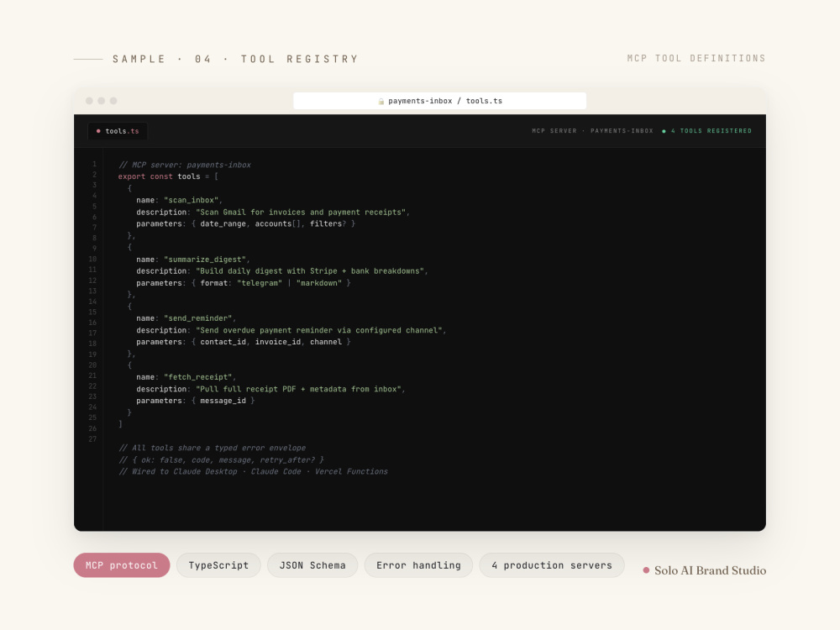Screen dimensions: 840x630
Task: Select the TypeScript tag pill
Action: pyautogui.click(x=218, y=565)
